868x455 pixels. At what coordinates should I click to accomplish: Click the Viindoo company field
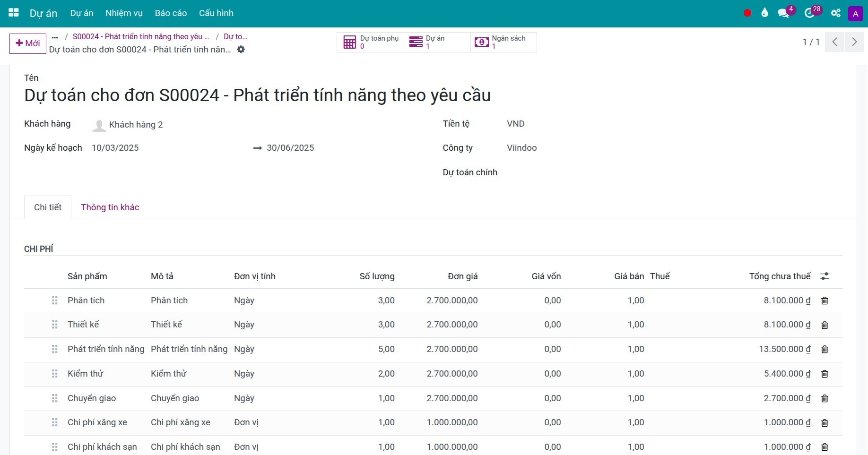[x=522, y=148]
